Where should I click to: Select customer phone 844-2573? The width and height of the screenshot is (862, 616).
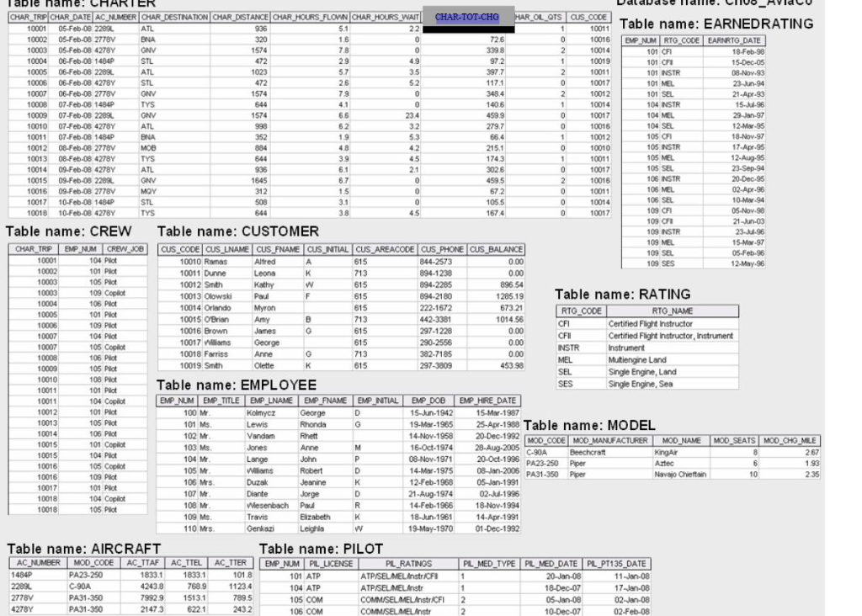[x=435, y=262]
